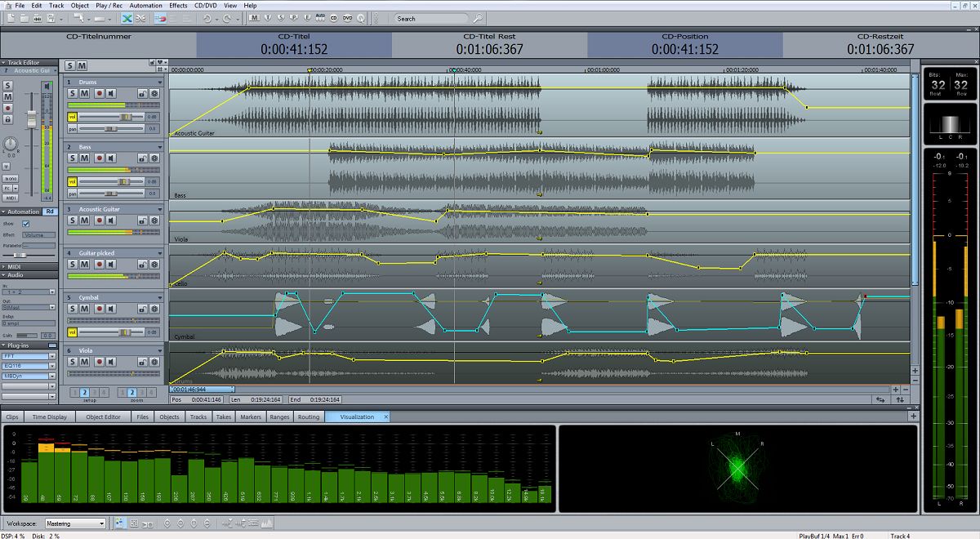Collapse the Plug-ins section

coord(4,346)
